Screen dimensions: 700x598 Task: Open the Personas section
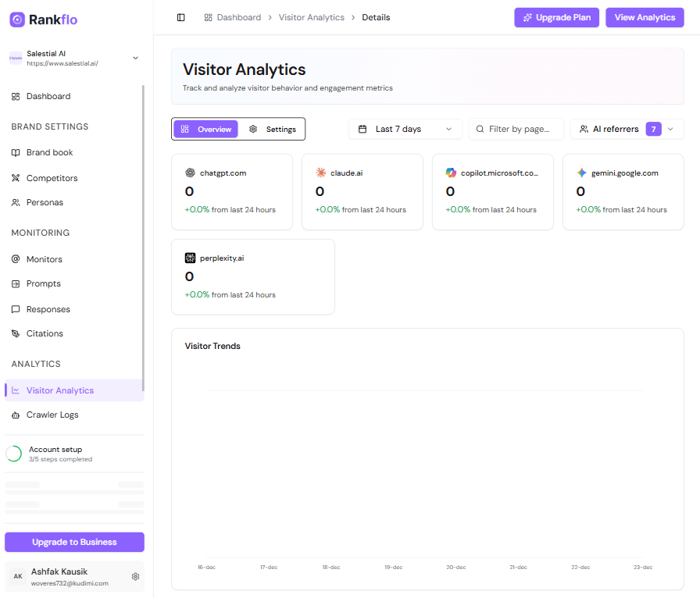16,201
